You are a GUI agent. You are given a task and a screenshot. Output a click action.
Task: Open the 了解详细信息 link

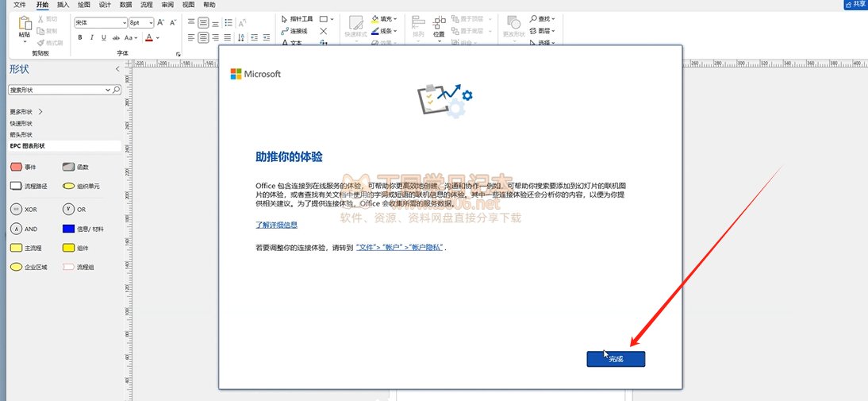pyautogui.click(x=276, y=226)
